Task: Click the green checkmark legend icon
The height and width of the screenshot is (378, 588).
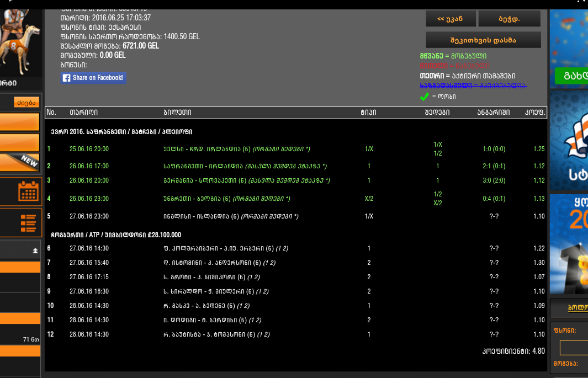Action: [x=424, y=96]
